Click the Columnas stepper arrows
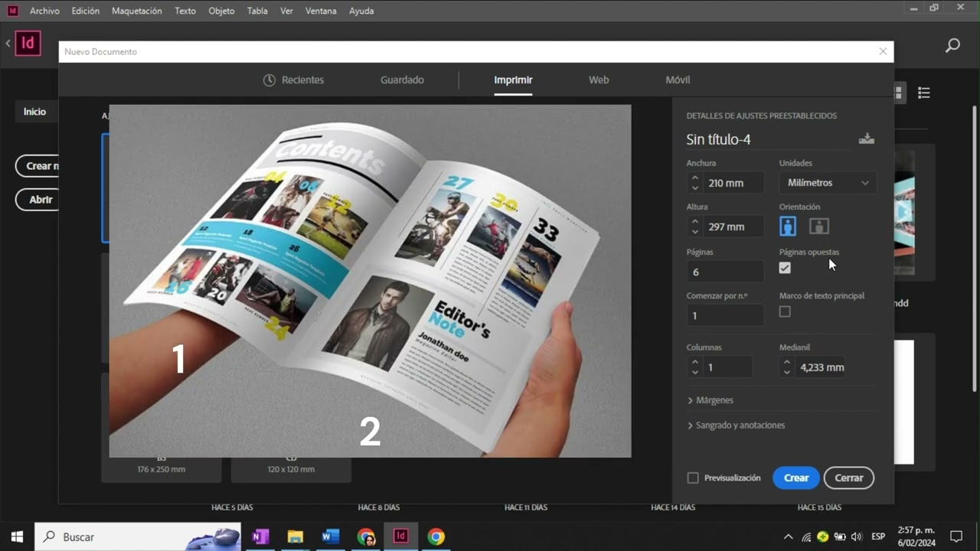The height and width of the screenshot is (551, 980). [x=694, y=367]
